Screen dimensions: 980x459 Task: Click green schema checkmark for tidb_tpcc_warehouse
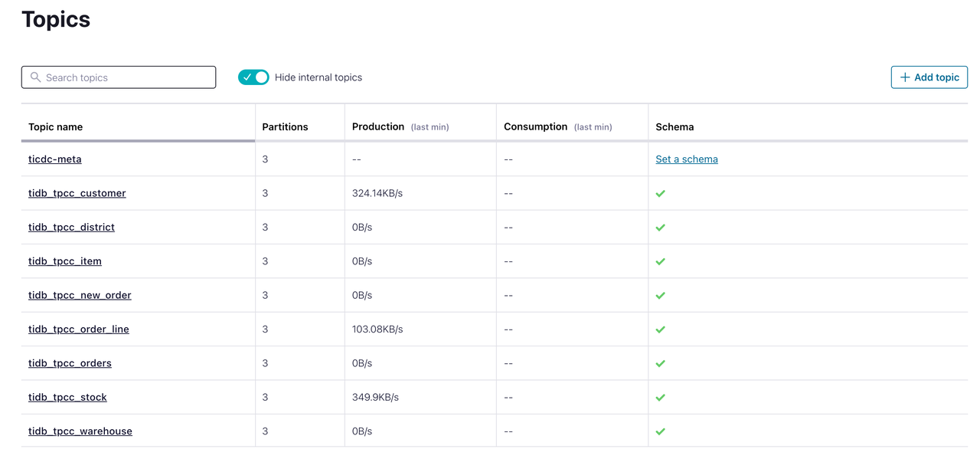(x=660, y=431)
